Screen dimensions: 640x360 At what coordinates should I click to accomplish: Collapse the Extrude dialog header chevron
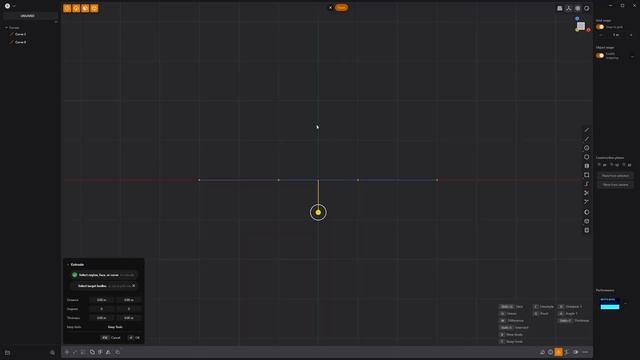click(x=68, y=265)
